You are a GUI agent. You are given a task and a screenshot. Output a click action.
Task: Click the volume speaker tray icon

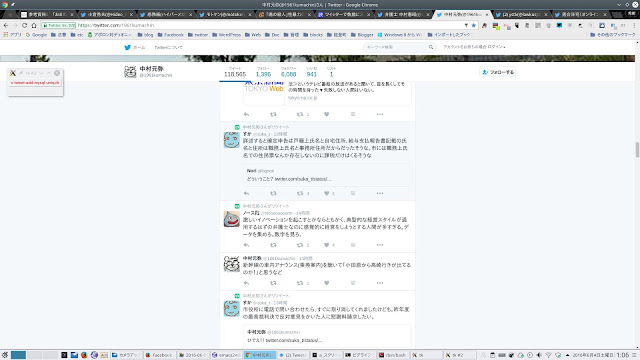click(539, 355)
